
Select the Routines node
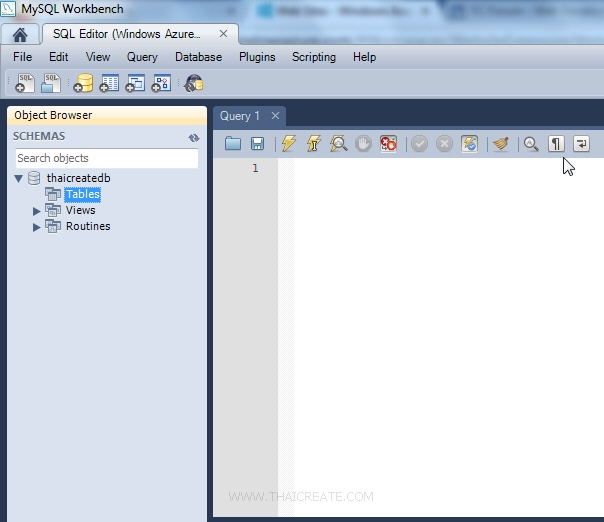(x=88, y=226)
